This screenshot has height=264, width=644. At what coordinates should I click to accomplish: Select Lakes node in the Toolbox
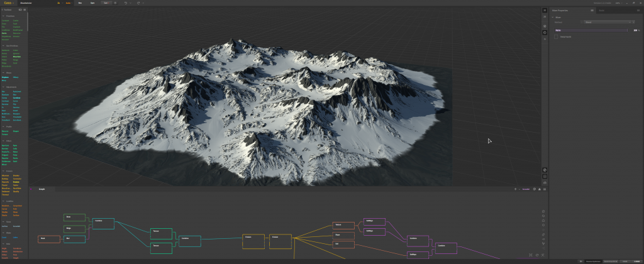16,238
